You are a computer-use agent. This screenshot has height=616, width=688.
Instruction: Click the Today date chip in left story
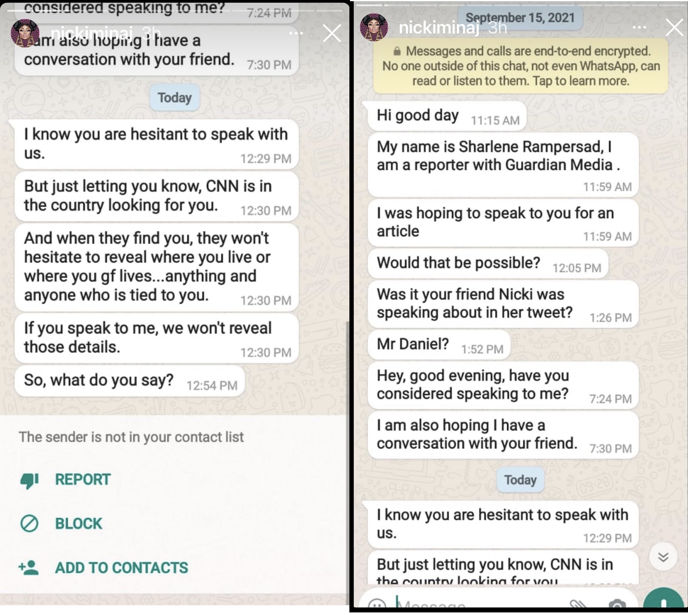click(174, 98)
